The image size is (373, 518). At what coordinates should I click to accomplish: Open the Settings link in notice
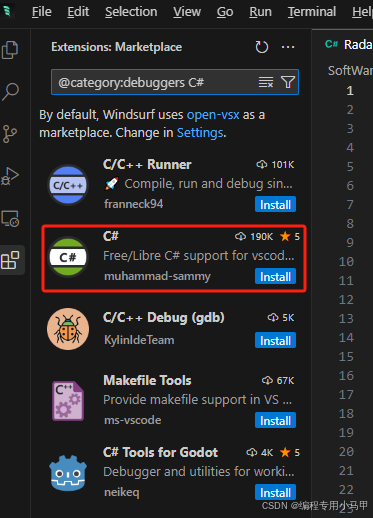pos(200,133)
